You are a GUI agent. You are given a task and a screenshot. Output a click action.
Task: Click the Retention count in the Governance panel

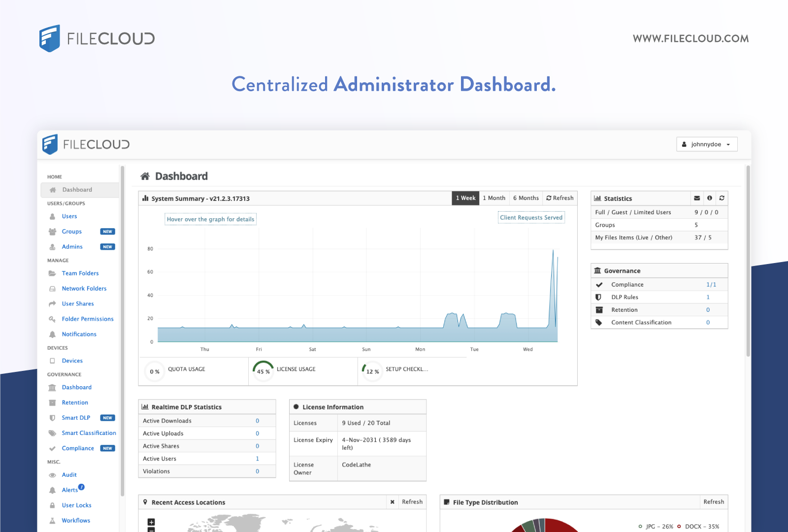tap(708, 310)
